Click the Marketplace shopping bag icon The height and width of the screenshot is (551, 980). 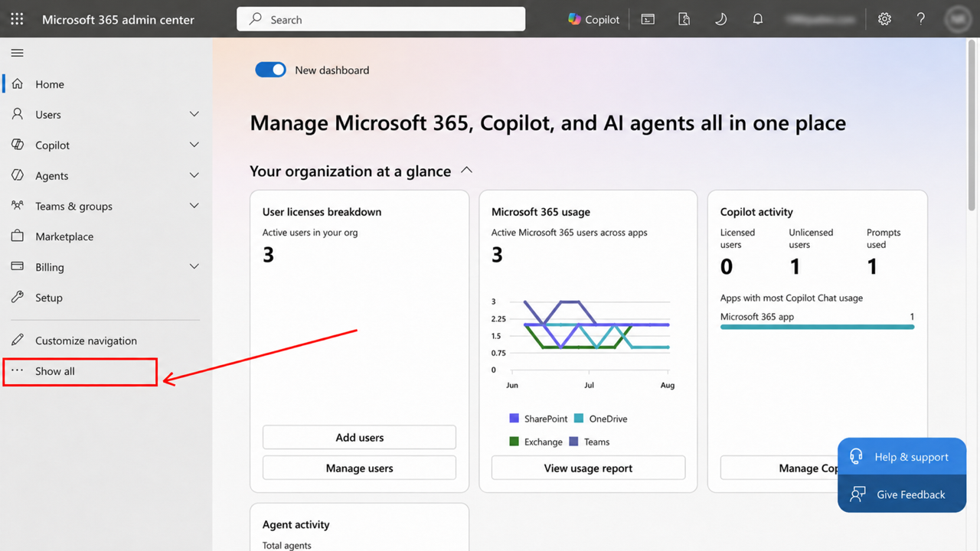(x=18, y=236)
